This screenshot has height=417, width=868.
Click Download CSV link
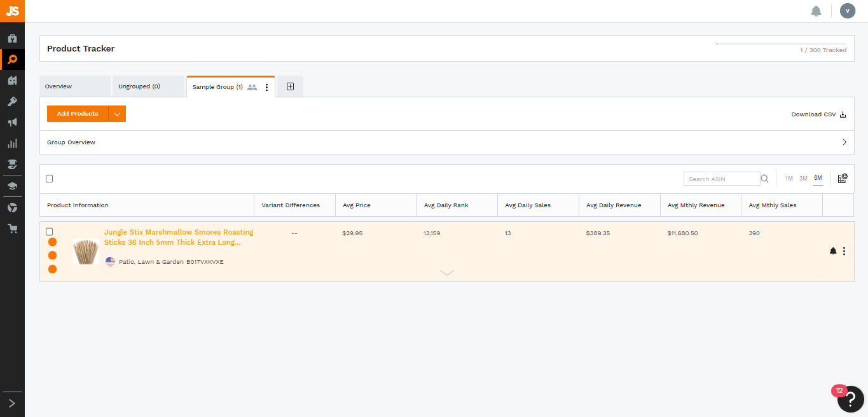(x=818, y=114)
